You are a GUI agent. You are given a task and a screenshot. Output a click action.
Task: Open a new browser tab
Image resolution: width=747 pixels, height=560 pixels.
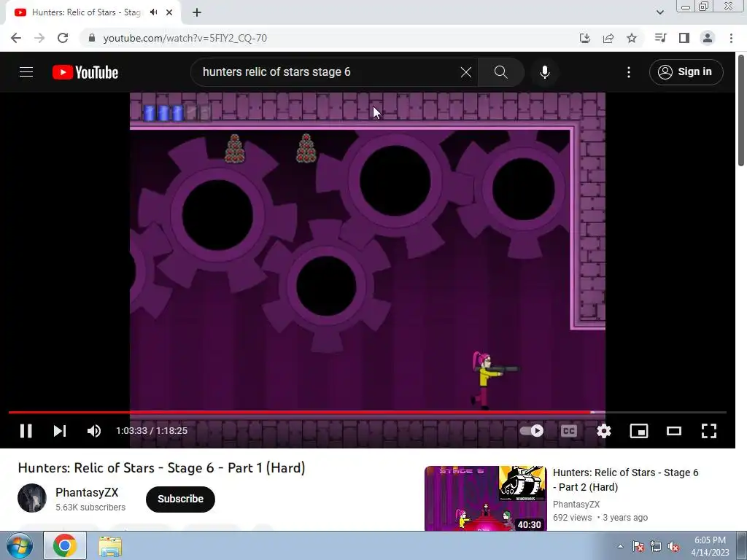click(x=197, y=12)
